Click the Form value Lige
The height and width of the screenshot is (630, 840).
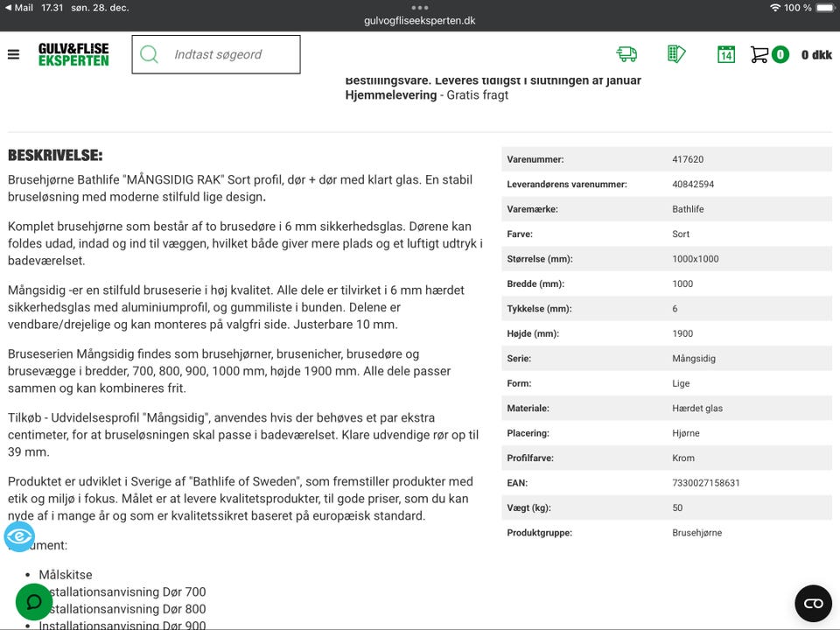click(681, 383)
